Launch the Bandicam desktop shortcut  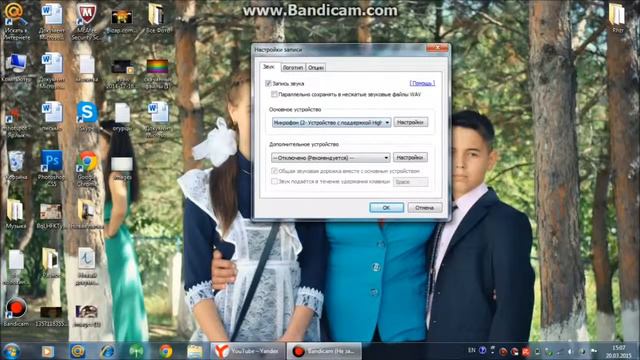[16, 312]
